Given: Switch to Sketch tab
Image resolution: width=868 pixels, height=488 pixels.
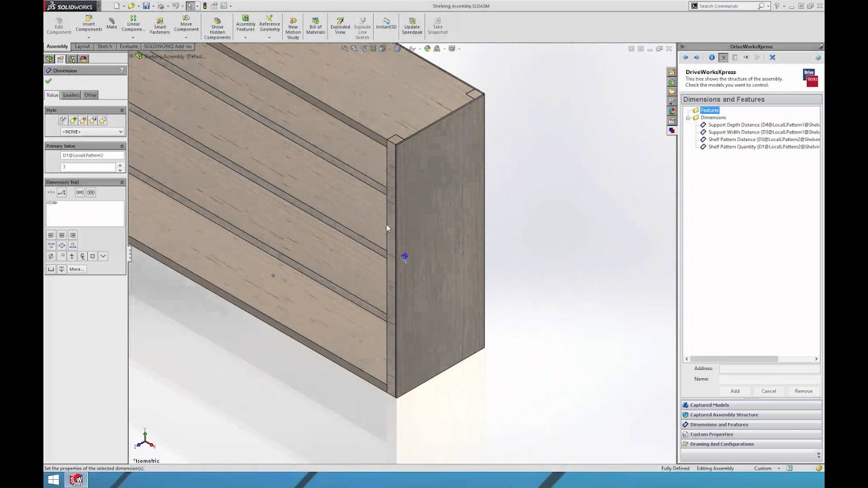Looking at the screenshot, I should click(x=104, y=47).
